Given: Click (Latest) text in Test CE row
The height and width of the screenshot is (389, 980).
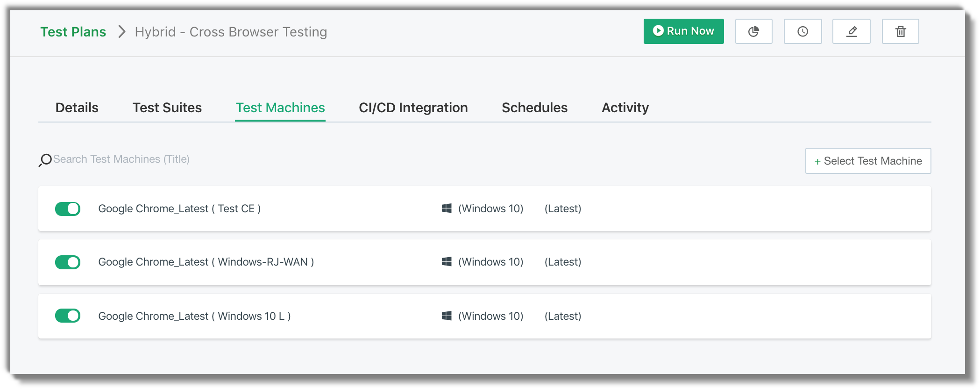Looking at the screenshot, I should tap(563, 209).
